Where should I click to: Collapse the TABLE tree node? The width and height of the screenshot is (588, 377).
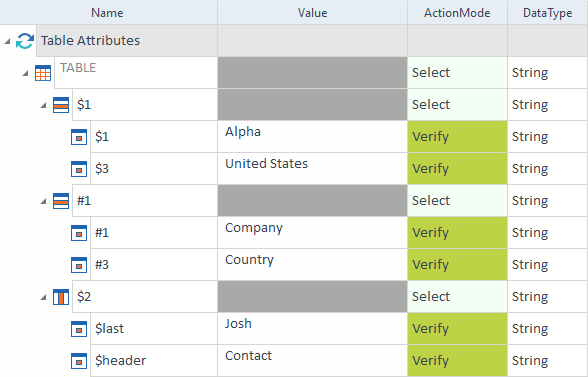pyautogui.click(x=25, y=73)
